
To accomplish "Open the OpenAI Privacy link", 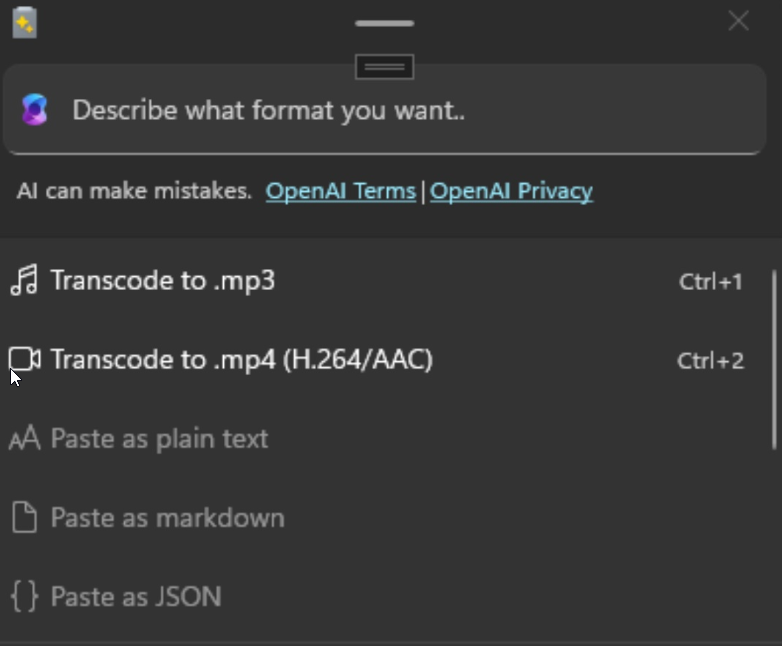I will (511, 191).
